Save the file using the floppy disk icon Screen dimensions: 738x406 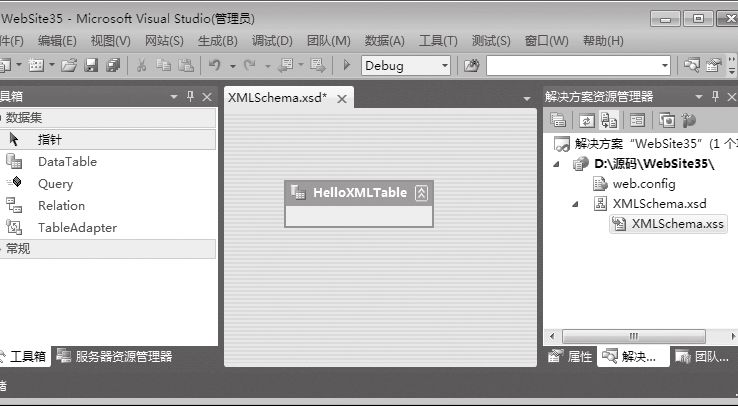[x=91, y=65]
